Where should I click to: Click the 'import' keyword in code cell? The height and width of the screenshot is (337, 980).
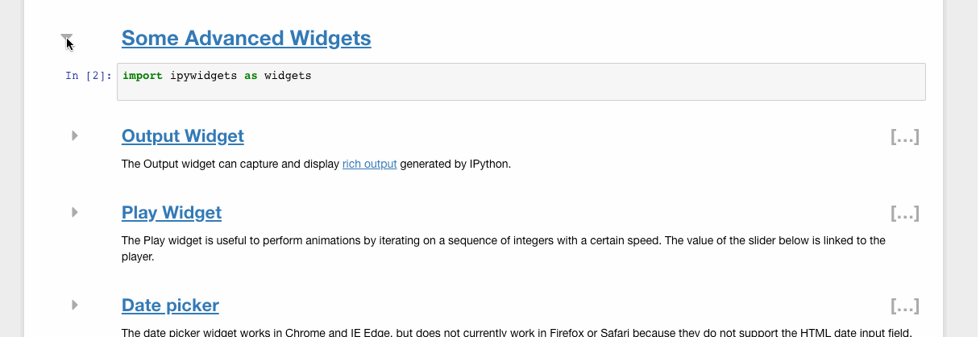point(143,76)
